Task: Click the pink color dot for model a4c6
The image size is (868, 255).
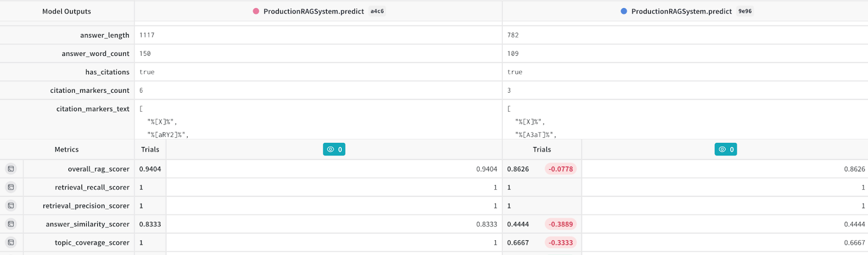Action: click(256, 11)
